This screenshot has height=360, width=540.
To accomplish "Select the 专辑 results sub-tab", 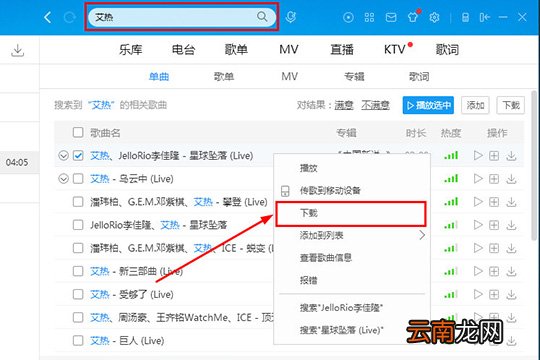I will tap(354, 76).
